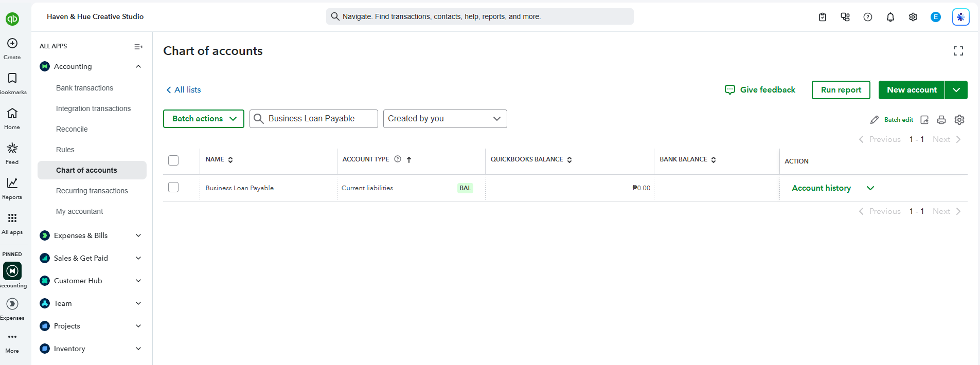Open the Batch actions dropdown
The image size is (980, 365).
coord(204,119)
